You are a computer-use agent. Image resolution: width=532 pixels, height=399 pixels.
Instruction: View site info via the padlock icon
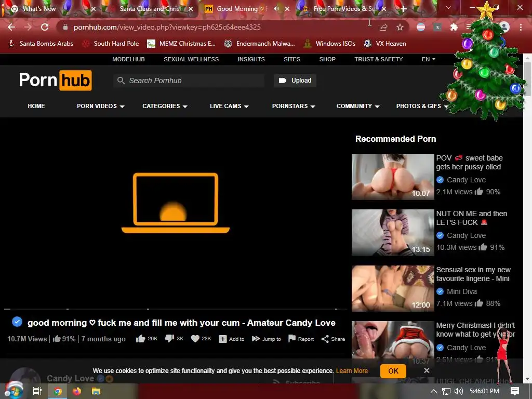[65, 27]
